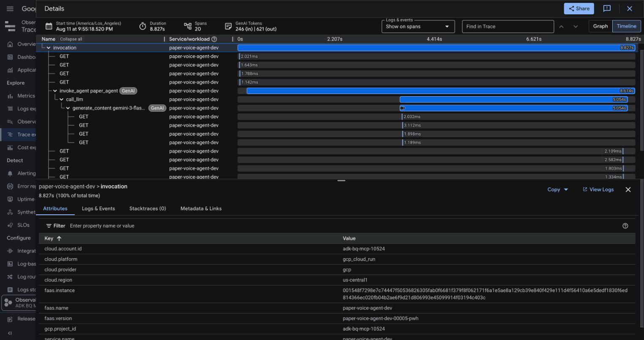The image size is (644, 340).
Task: Click the Log-based metrics icon
Action: pos(10,264)
